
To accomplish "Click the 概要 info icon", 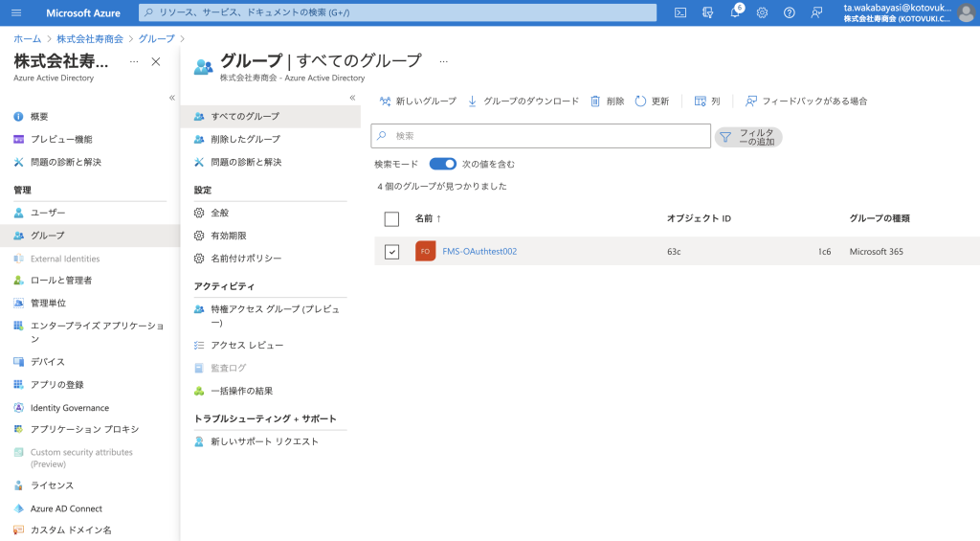I will [x=19, y=116].
